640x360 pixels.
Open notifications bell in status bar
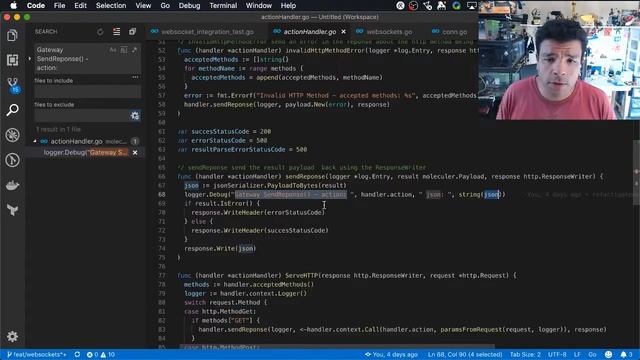coord(627,355)
